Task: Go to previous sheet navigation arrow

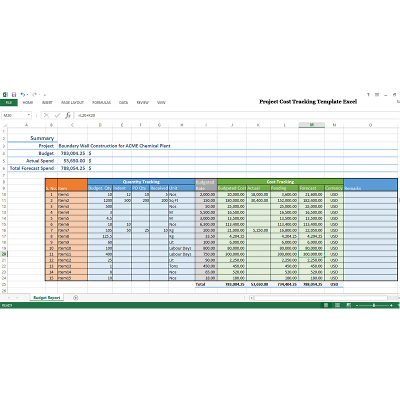Action: (x=8, y=298)
